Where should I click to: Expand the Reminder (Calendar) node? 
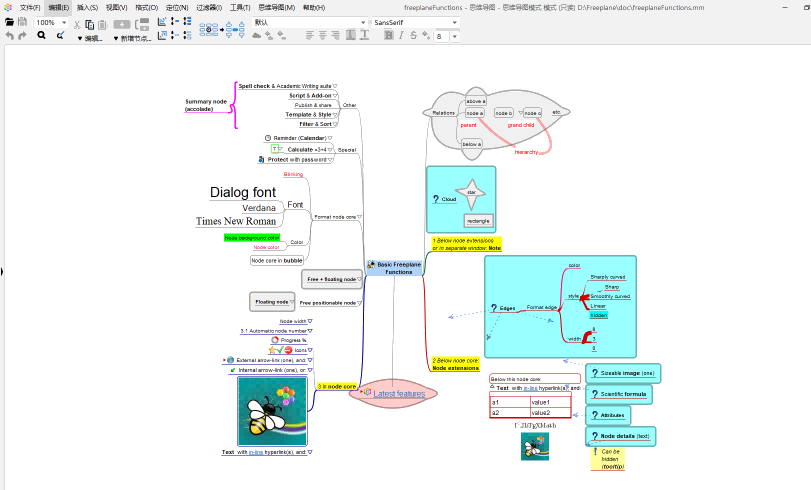pyautogui.click(x=330, y=138)
